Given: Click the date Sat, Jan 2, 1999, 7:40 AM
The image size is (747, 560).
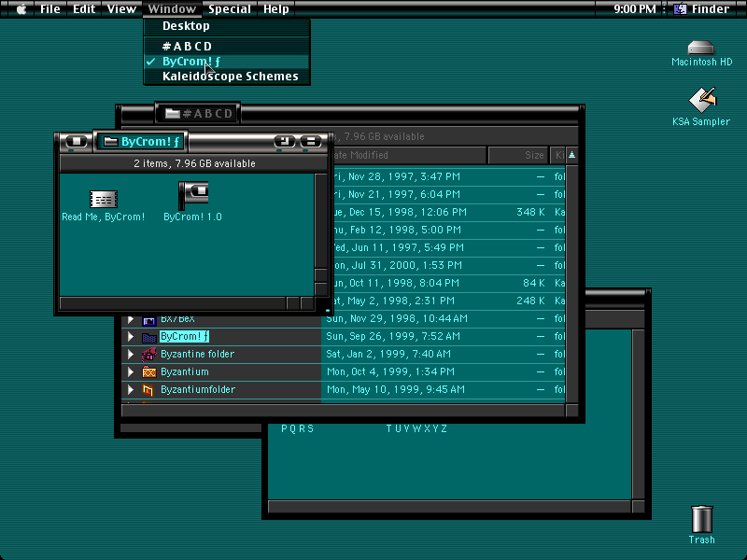Looking at the screenshot, I should (x=388, y=354).
